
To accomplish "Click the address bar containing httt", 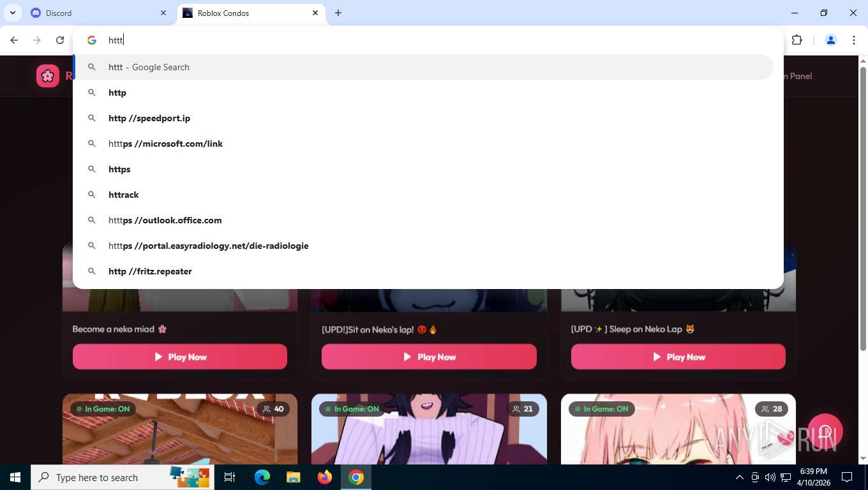I will pyautogui.click(x=428, y=40).
